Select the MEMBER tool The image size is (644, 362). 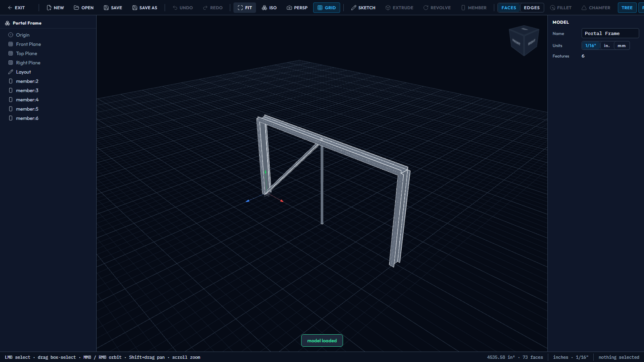[x=474, y=8]
